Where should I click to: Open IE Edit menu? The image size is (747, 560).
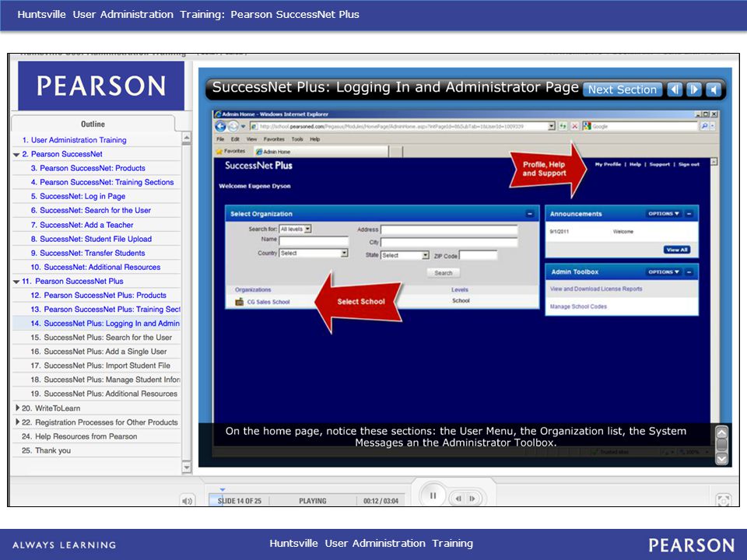235,139
